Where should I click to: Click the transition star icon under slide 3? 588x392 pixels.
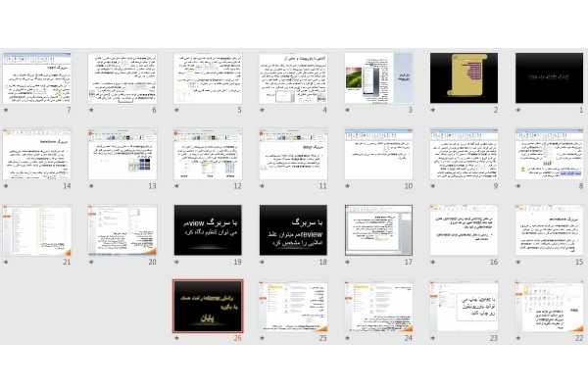coord(347,110)
